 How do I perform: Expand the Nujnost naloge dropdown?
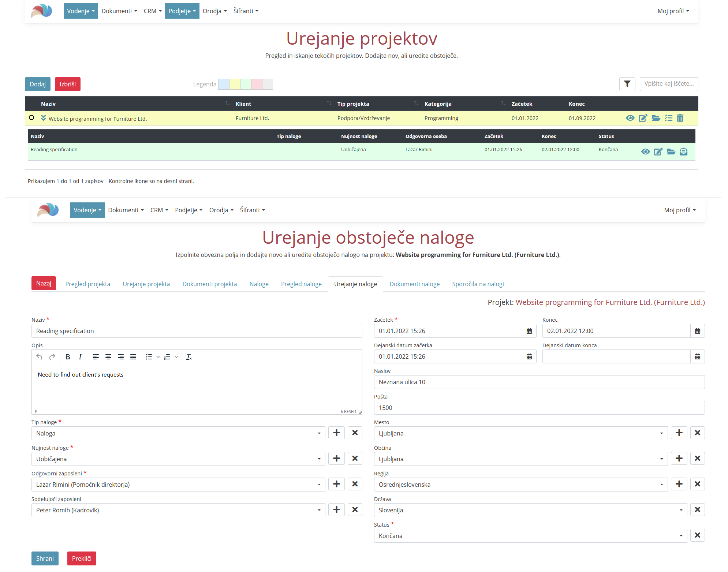coord(178,459)
